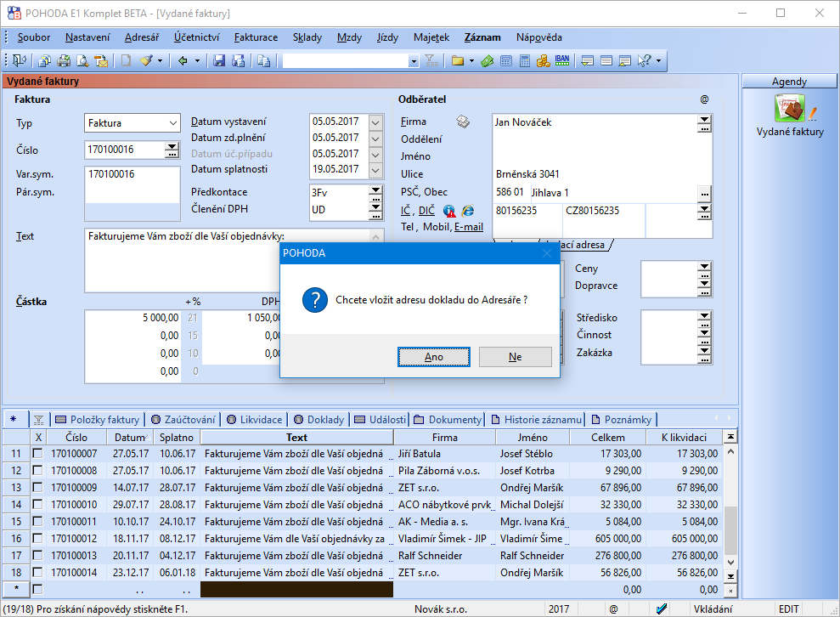Switch to the Položky faktury tab
Viewport: 840px width, 617px height.
[x=98, y=420]
